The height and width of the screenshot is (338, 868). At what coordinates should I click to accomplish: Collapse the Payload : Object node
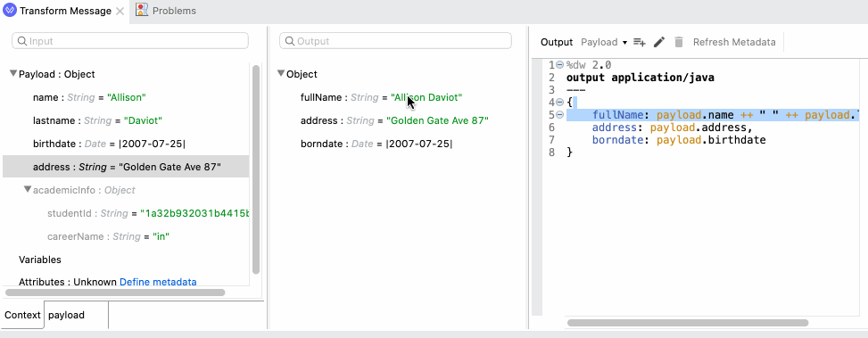point(13,73)
